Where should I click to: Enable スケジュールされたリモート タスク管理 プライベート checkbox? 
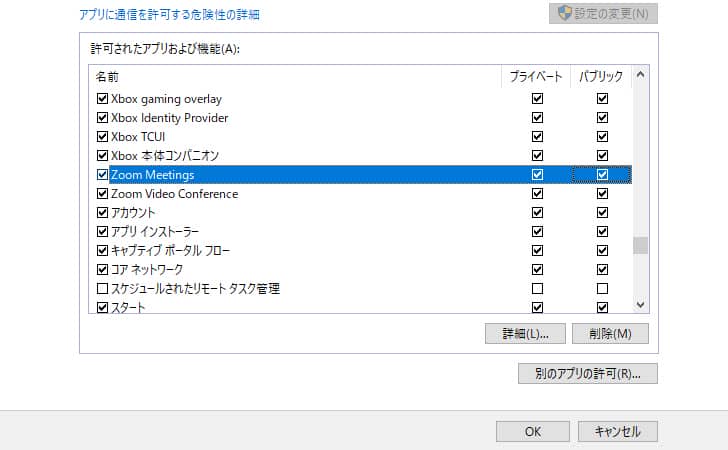[537, 289]
